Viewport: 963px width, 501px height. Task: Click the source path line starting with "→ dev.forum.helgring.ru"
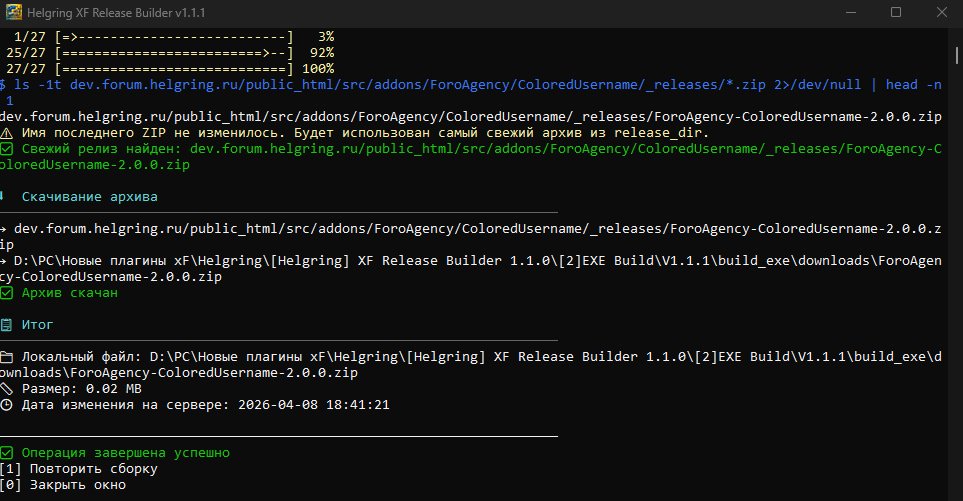click(471, 236)
